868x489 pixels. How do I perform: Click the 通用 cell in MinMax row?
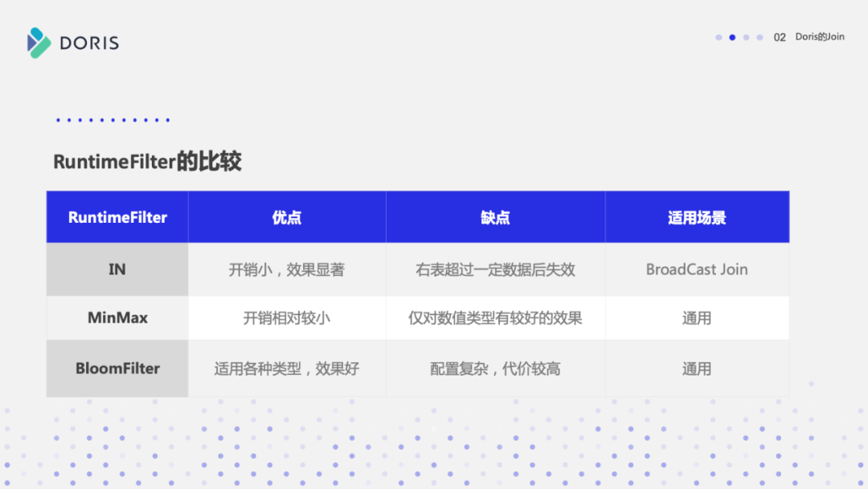click(x=697, y=318)
